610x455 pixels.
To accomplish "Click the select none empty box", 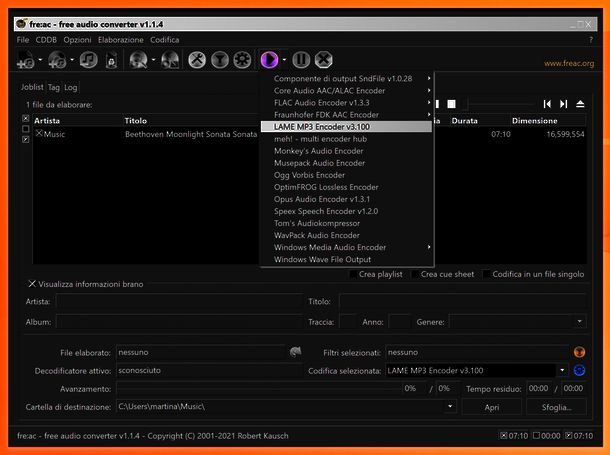I will tap(26, 129).
